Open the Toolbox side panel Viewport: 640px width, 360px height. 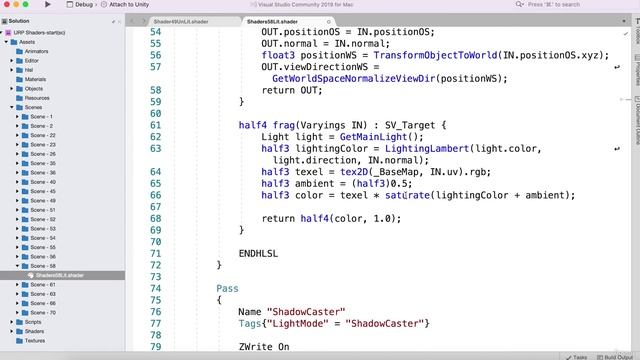(x=637, y=31)
